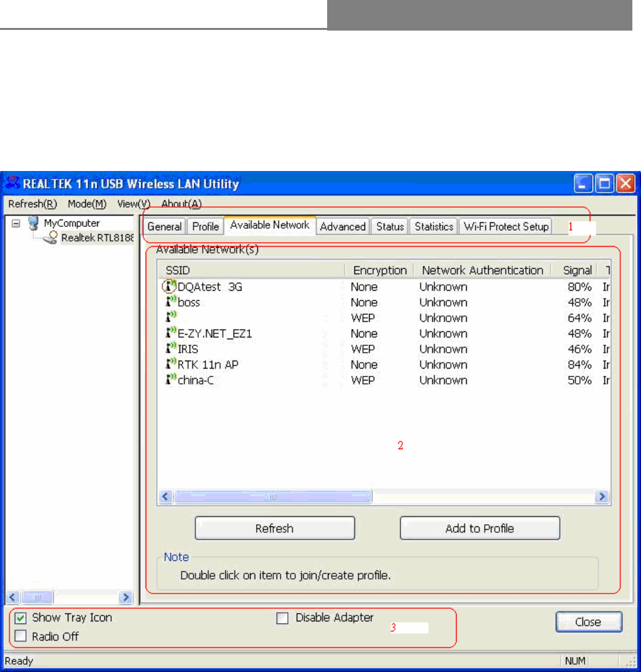Sort by the SSID column header
Image resolution: width=641 pixels, height=672 pixels.
(x=251, y=270)
